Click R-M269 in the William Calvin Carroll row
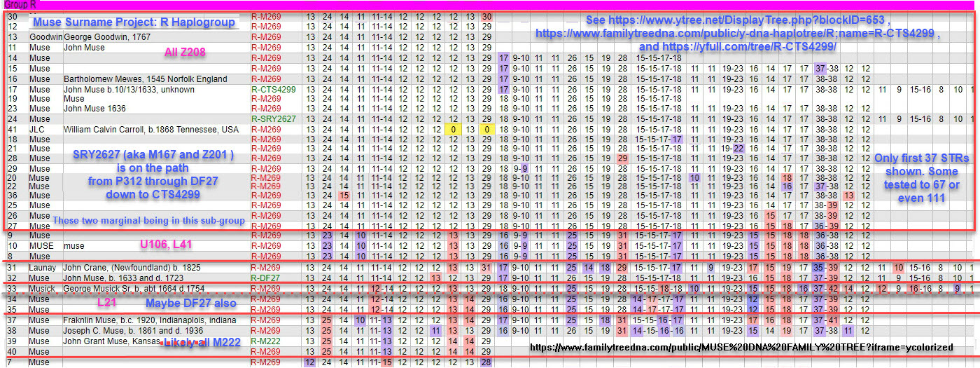980x368 pixels. 266,130
